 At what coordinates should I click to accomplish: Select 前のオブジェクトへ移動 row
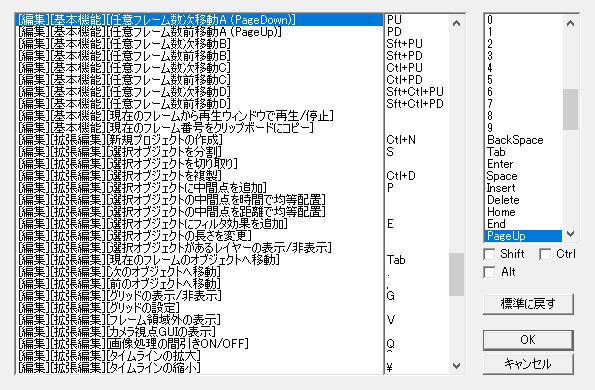tap(199, 284)
